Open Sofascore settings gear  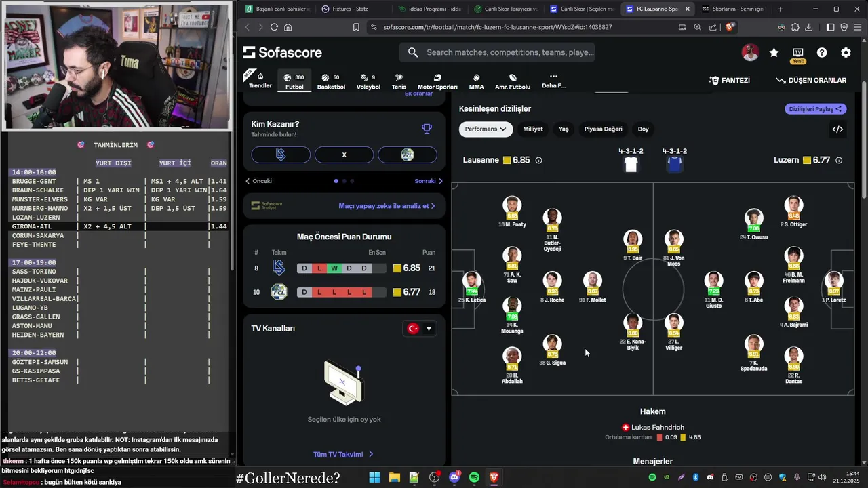point(846,53)
